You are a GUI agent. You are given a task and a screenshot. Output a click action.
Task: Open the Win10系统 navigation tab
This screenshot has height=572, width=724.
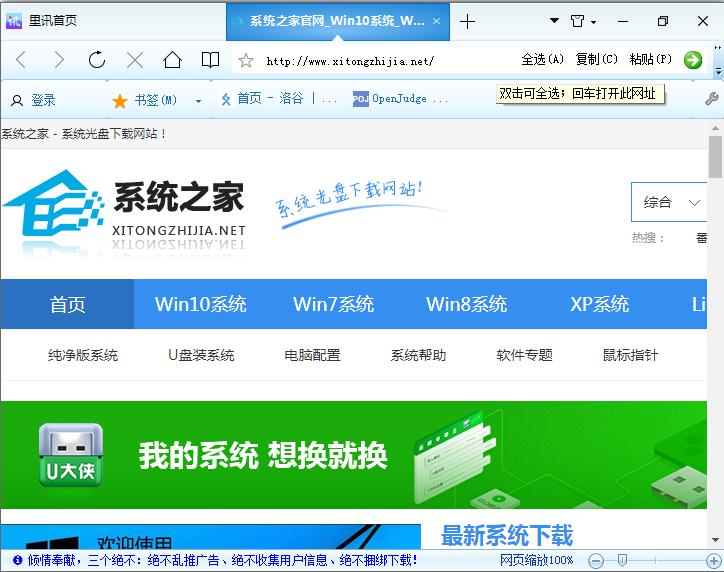point(200,304)
